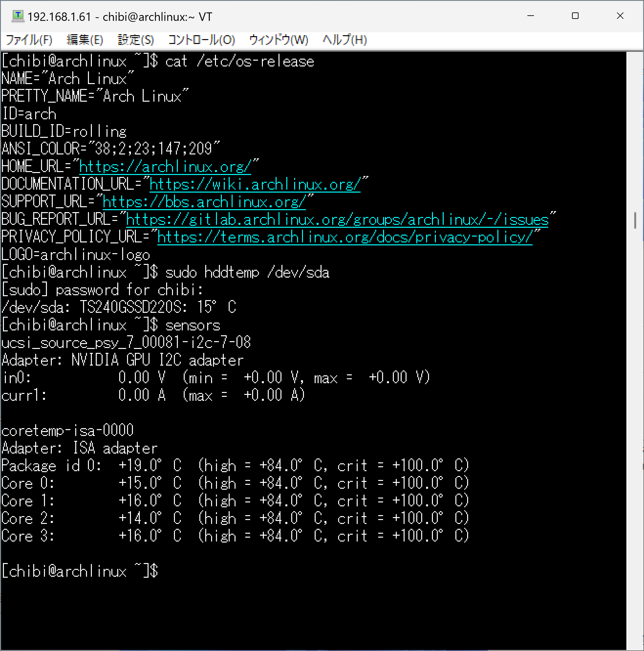Open the wiki.archlinux.org documentation link
The width and height of the screenshot is (644, 651).
255,185
